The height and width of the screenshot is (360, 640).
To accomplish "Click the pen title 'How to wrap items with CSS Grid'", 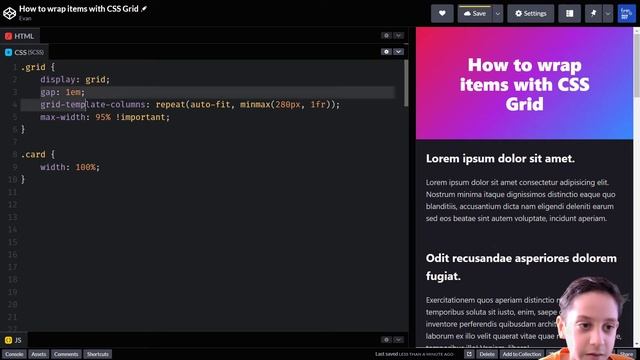I will 79,9.
